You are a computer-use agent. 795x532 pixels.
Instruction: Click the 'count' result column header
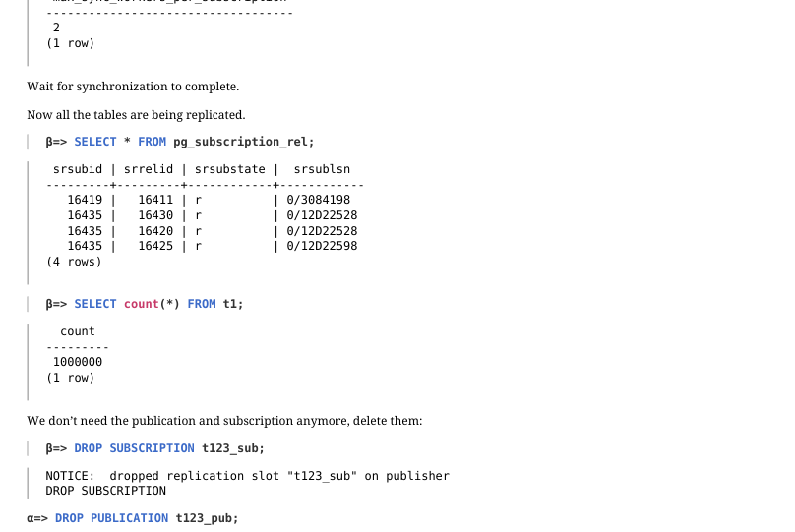pyautogui.click(x=78, y=331)
